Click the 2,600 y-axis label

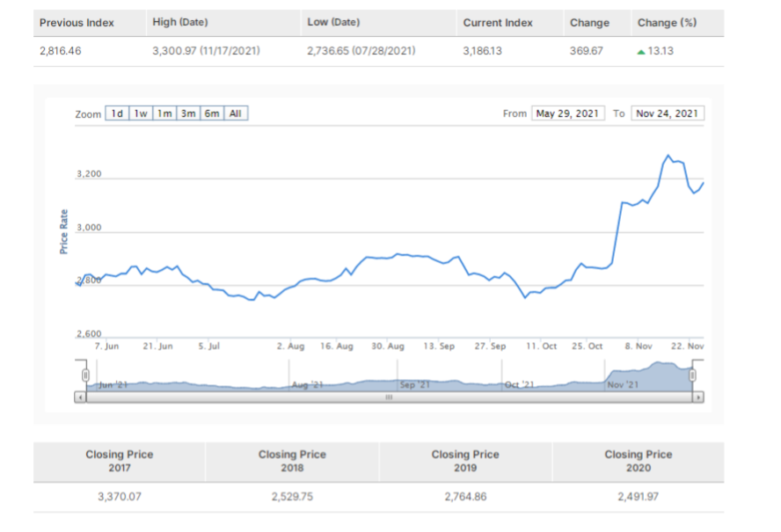[89, 334]
